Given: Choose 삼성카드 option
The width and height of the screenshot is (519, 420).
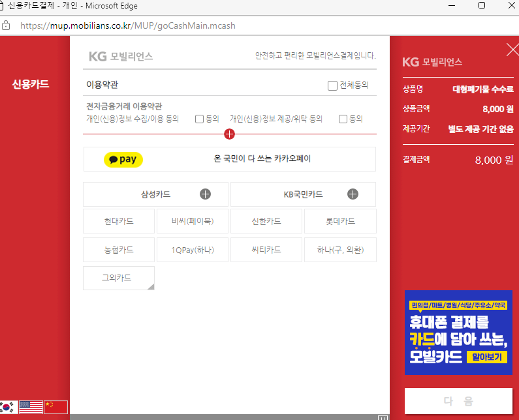Looking at the screenshot, I should point(155,194).
